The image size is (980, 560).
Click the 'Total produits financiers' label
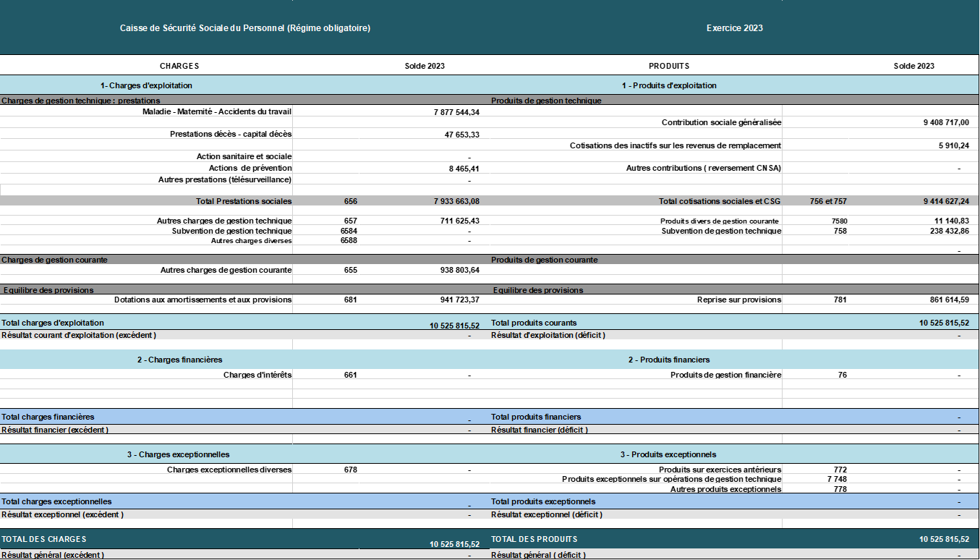pyautogui.click(x=536, y=417)
